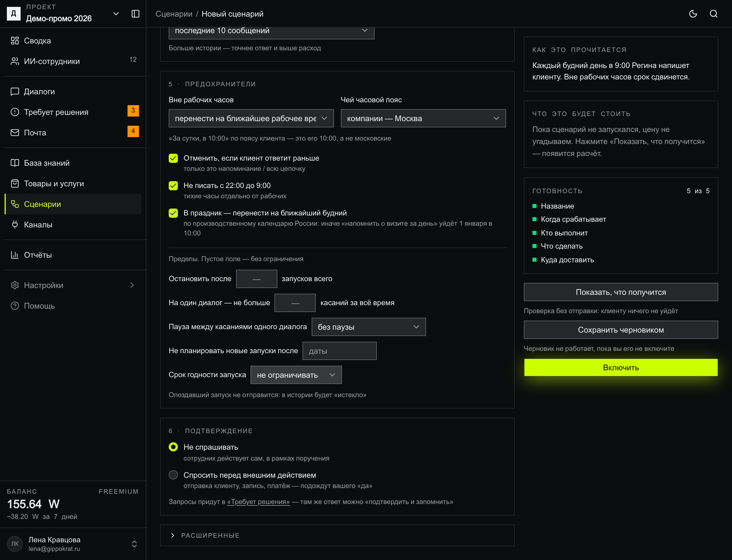Viewport: 732px width, 560px height.
Task: Expand the Расширенные section
Action: [x=337, y=535]
